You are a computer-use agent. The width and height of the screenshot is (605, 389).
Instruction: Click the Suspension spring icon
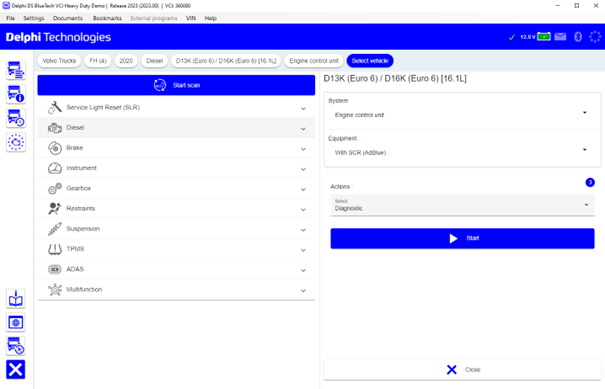pos(55,229)
